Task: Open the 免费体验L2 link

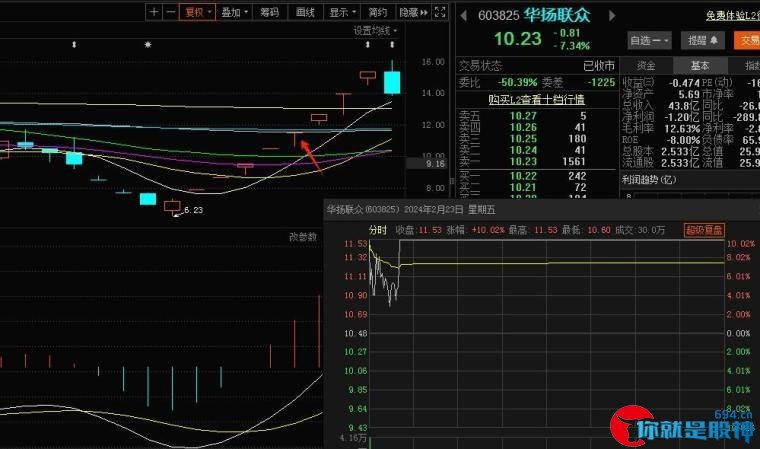Action: tap(732, 16)
